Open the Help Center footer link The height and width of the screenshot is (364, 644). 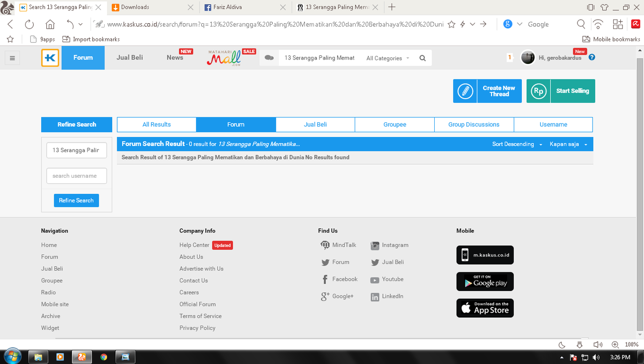pos(194,245)
